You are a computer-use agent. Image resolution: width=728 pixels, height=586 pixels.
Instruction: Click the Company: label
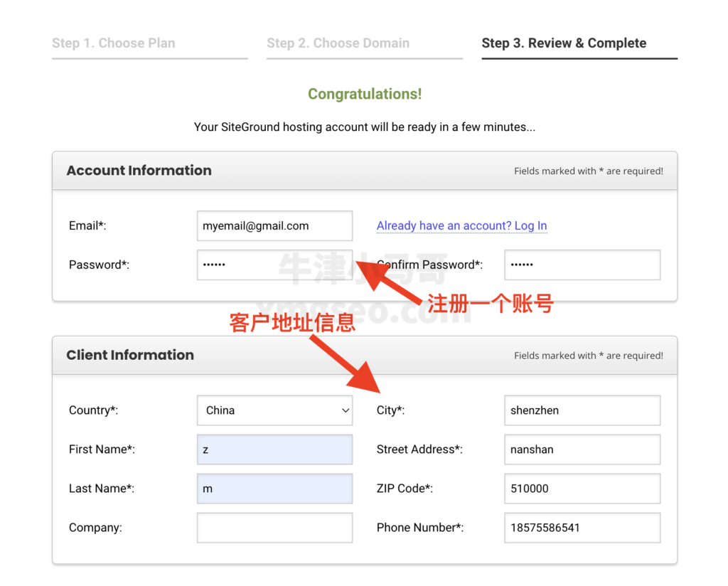(x=95, y=528)
